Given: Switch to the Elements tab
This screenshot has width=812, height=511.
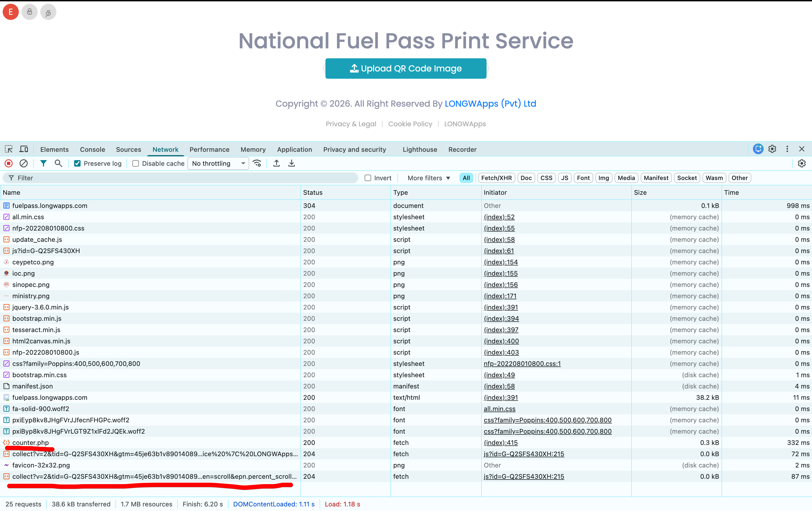Looking at the screenshot, I should tap(54, 149).
